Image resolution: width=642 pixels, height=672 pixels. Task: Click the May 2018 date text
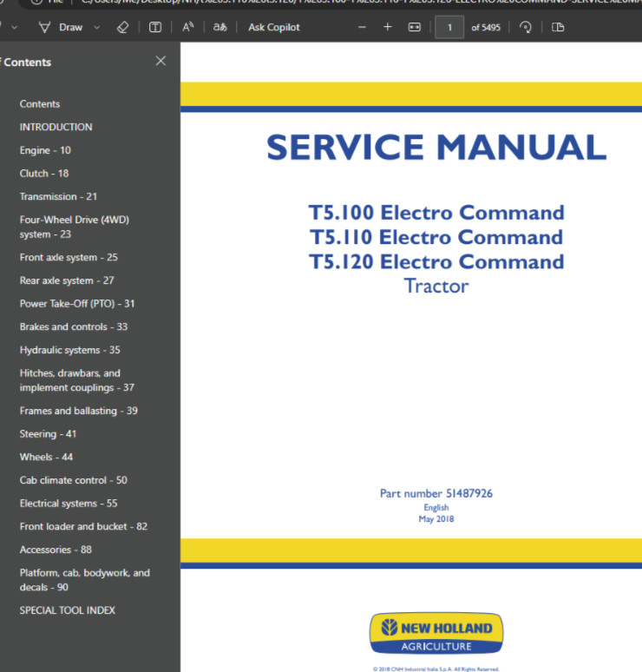pos(436,519)
